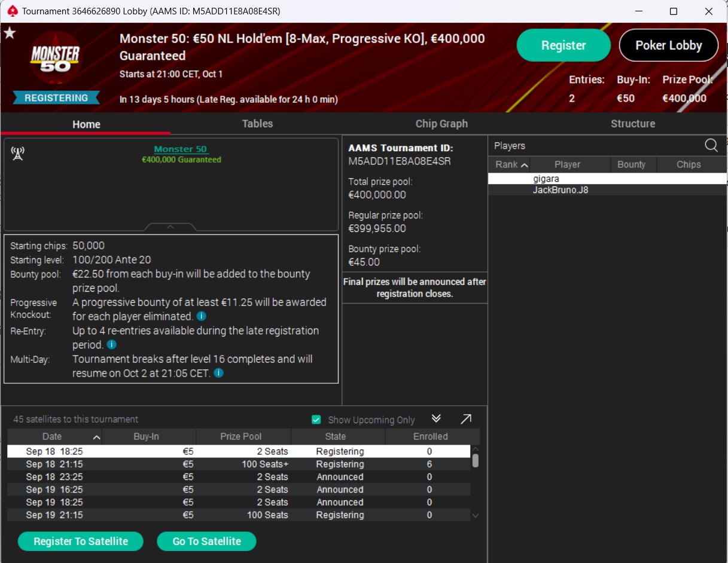Click the PokerStars spade title icon
The image size is (728, 563).
(x=12, y=11)
